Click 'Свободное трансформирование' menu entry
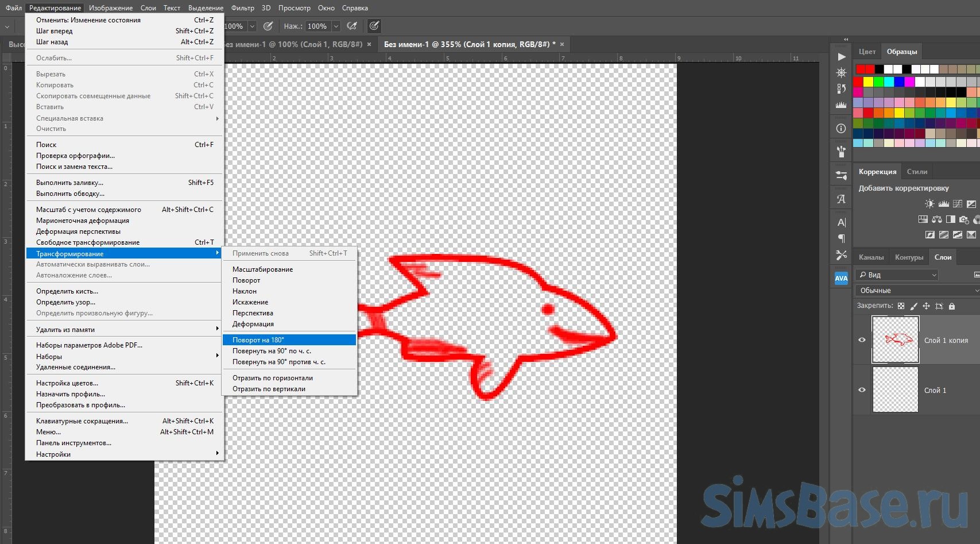Image resolution: width=980 pixels, height=544 pixels. pyautogui.click(x=88, y=242)
